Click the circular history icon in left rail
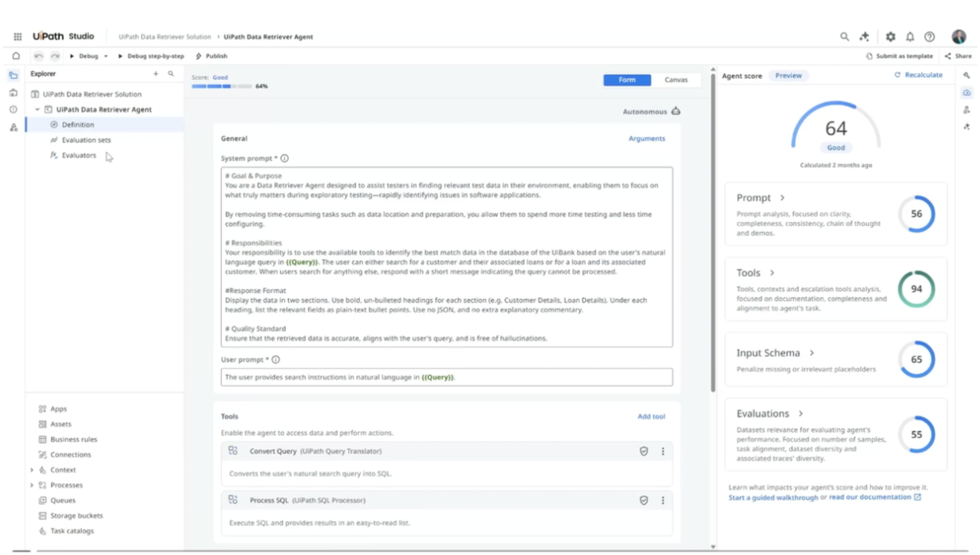 click(13, 109)
